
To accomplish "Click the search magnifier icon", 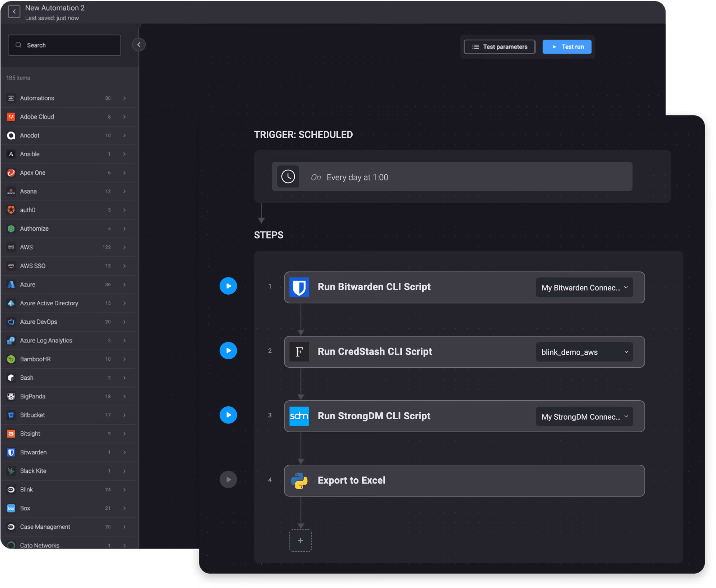I will coord(18,45).
